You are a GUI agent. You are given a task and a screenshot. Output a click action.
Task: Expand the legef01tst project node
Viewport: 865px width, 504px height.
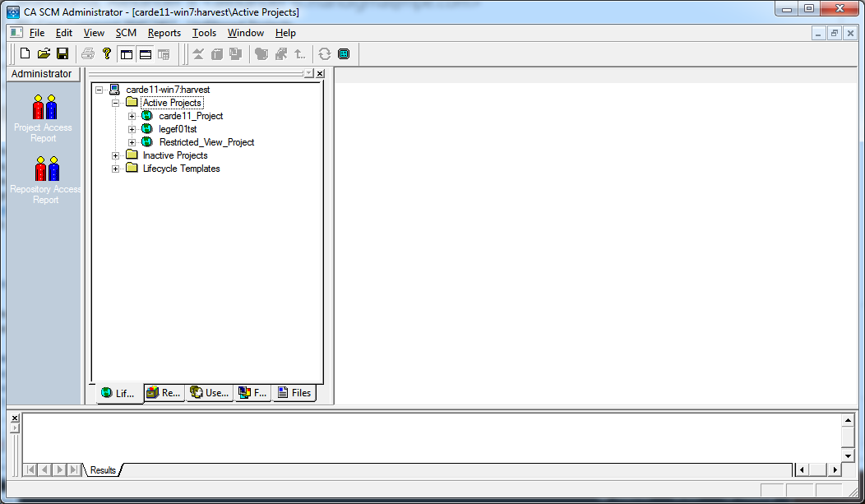pyautogui.click(x=132, y=130)
